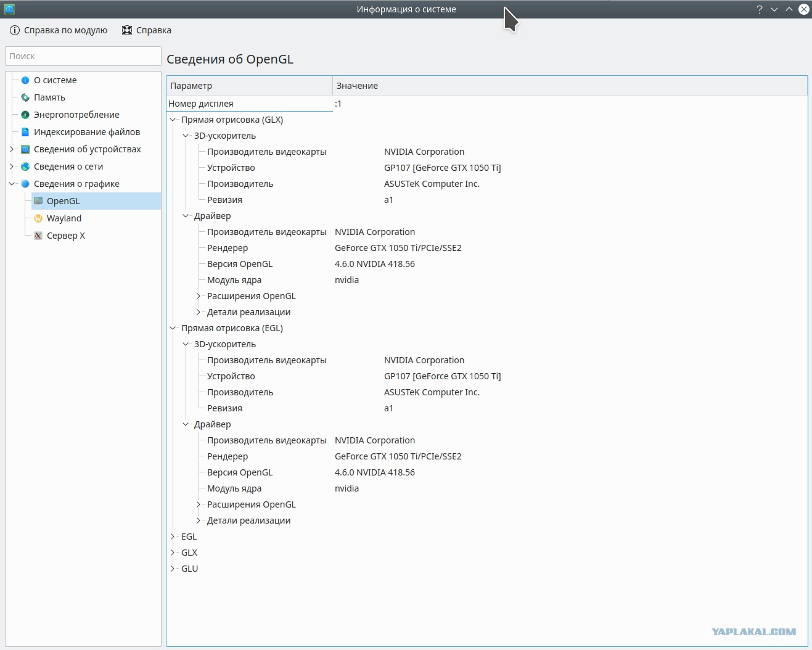Click the OpenGL monitor icon in sidebar

pyautogui.click(x=38, y=201)
